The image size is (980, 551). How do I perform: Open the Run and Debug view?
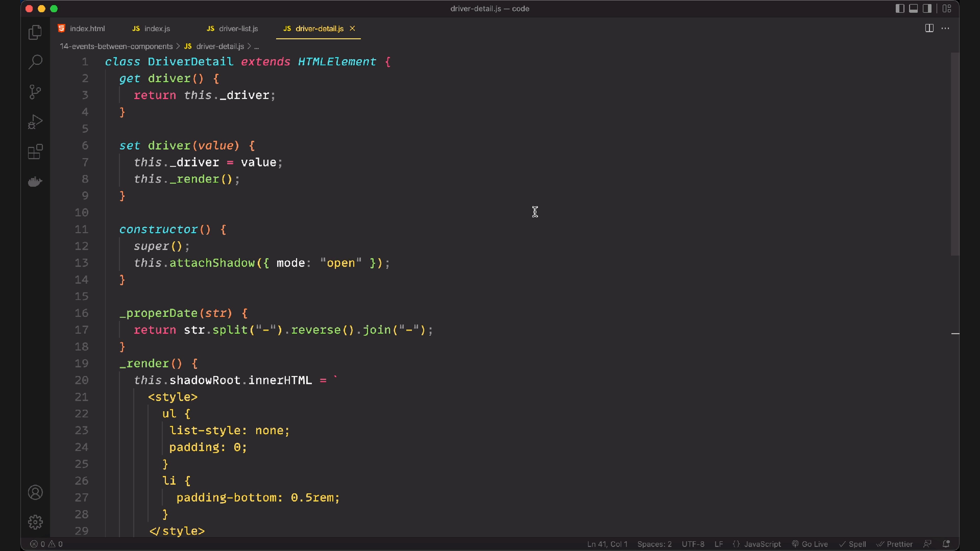click(35, 122)
